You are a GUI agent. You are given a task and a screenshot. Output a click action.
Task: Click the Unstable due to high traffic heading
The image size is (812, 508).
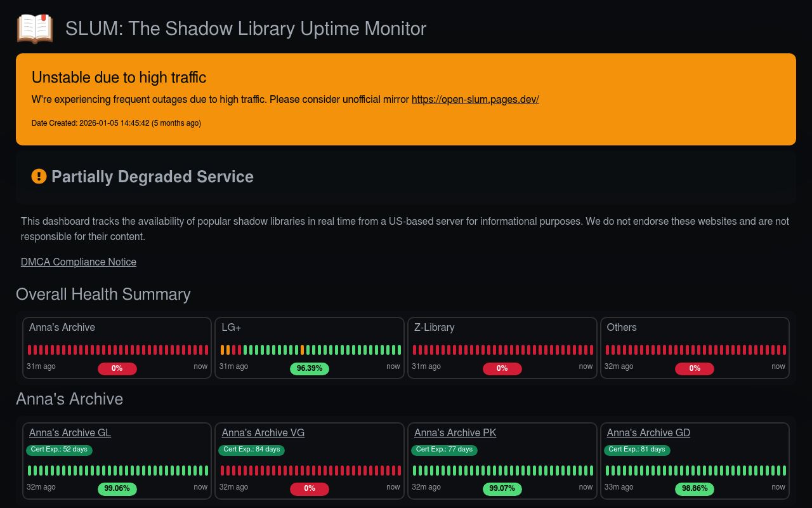pyautogui.click(x=119, y=77)
